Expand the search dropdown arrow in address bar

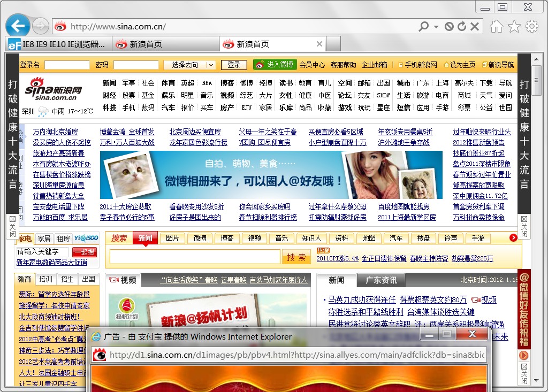click(436, 27)
